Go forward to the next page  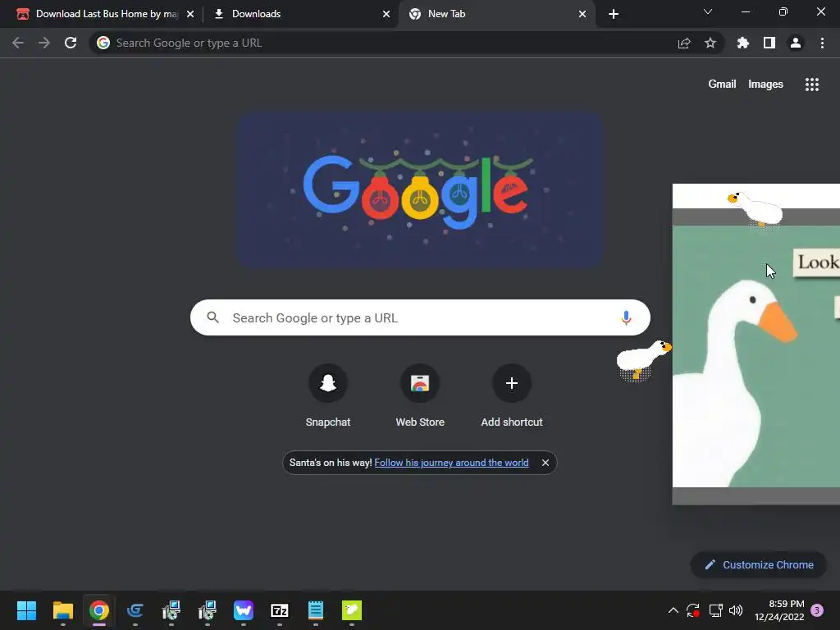tap(44, 43)
